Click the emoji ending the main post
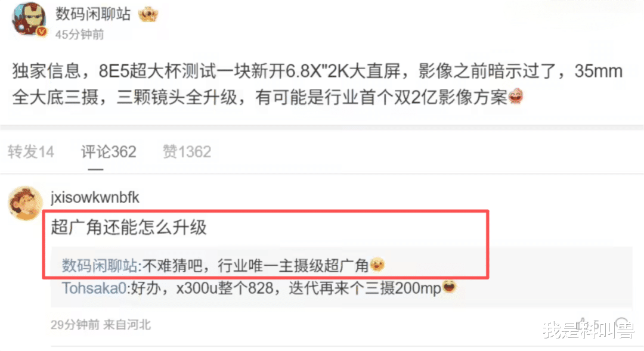The height and width of the screenshot is (351, 644). click(x=515, y=97)
